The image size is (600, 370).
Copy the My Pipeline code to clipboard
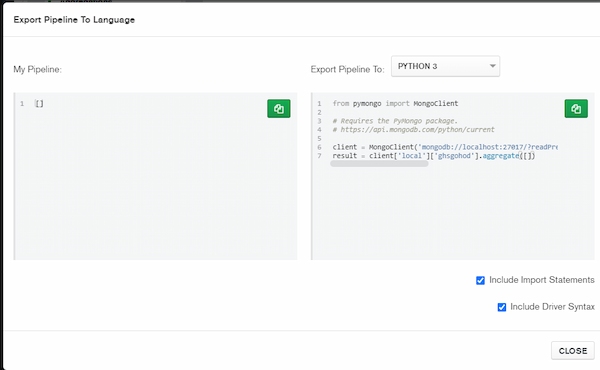click(279, 109)
